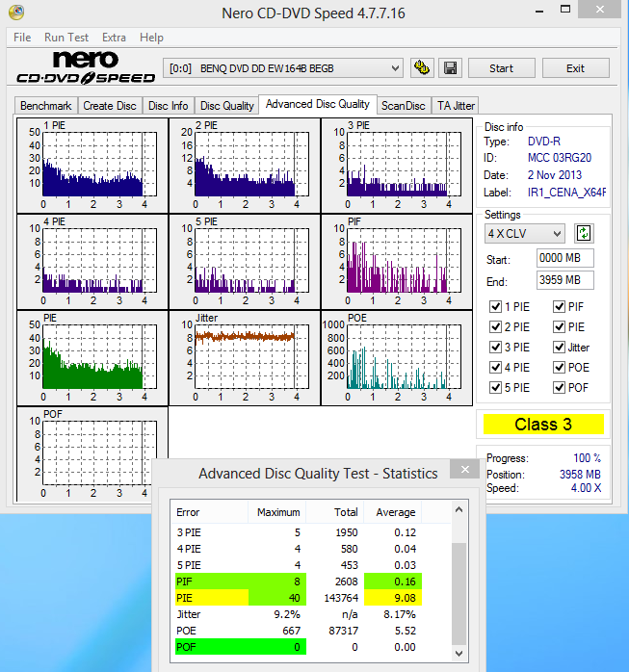Click the green refresh icon in Settings

tap(584, 234)
